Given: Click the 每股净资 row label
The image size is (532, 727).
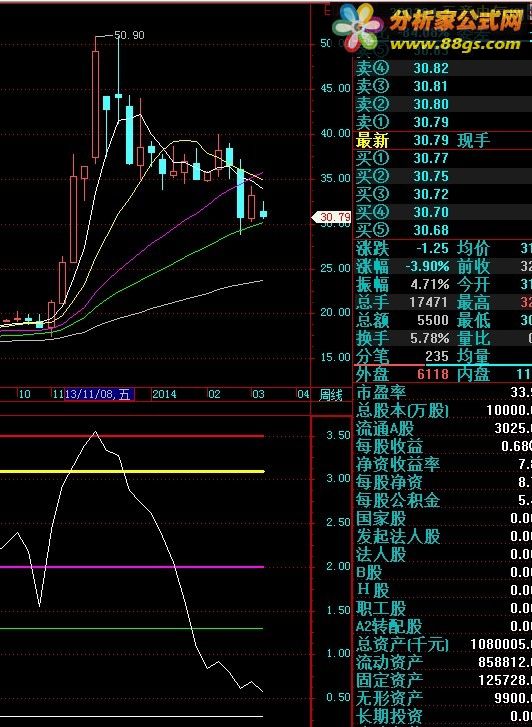Looking at the screenshot, I should pos(389,483).
